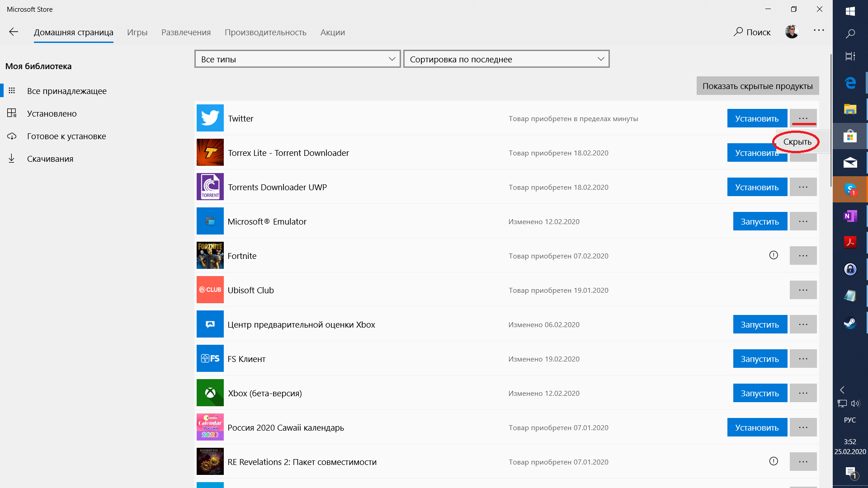The width and height of the screenshot is (868, 488).
Task: Open taskbar search
Action: [850, 33]
